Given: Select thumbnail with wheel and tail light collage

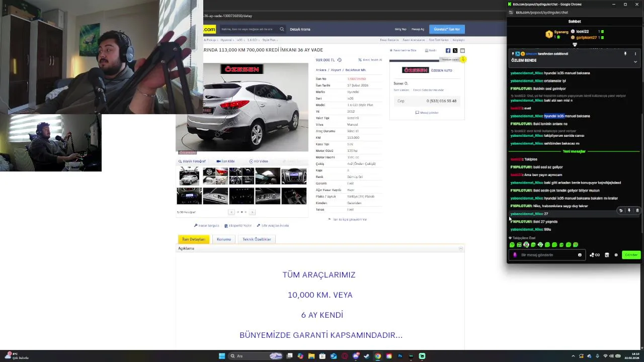Looking at the screenshot, I should [x=215, y=176].
